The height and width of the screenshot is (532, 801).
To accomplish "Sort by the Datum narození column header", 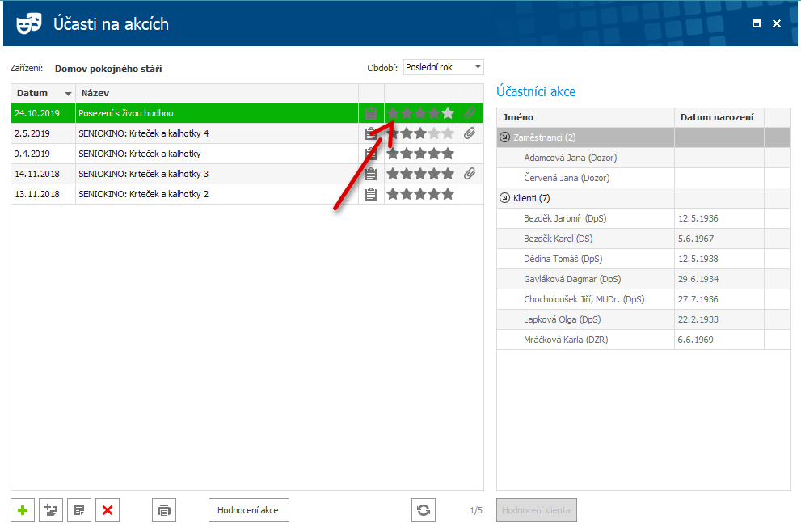I will [x=719, y=117].
